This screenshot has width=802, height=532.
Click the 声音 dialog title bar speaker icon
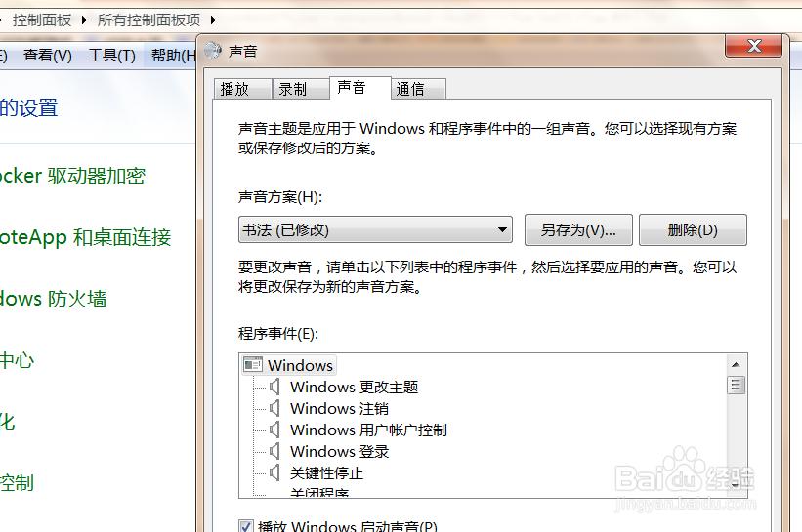click(213, 51)
